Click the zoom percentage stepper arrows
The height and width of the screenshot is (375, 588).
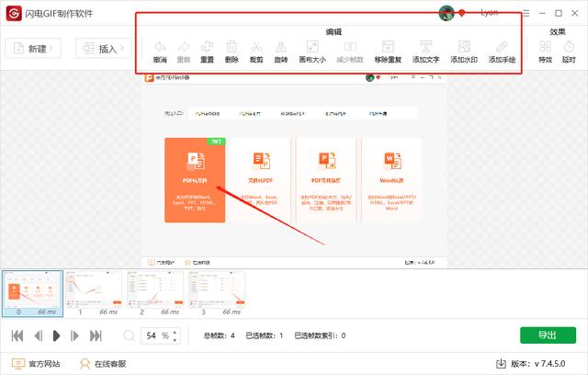click(175, 335)
